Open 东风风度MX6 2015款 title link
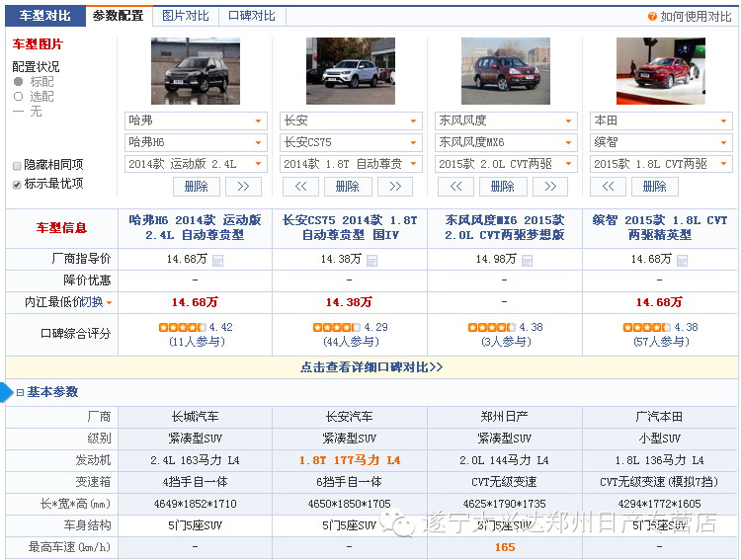The width and height of the screenshot is (741, 560). 505,227
